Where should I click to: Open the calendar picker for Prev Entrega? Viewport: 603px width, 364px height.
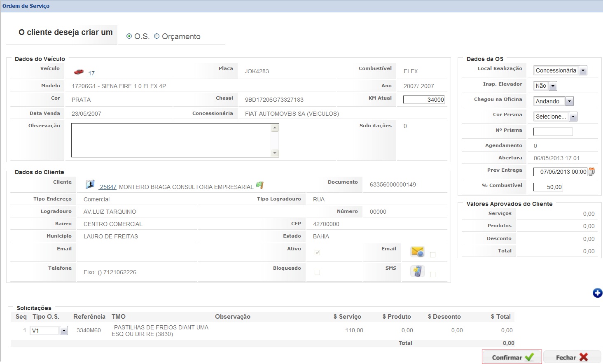click(592, 172)
